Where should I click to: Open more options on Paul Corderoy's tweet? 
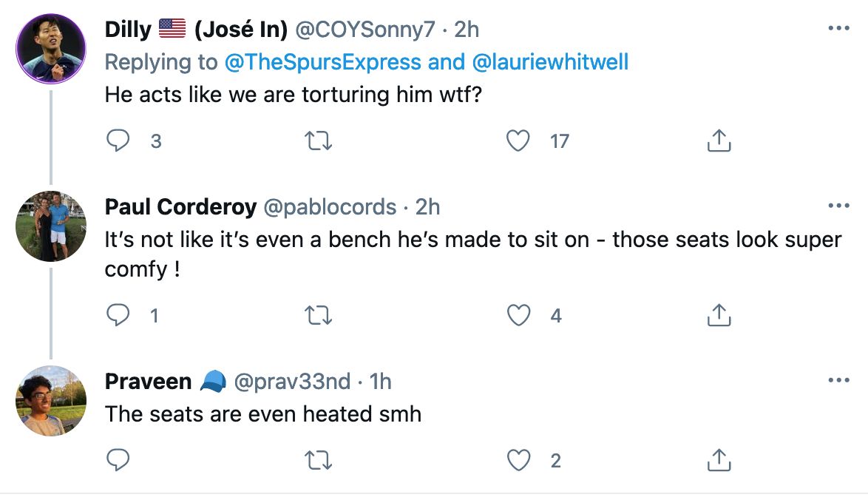[x=838, y=206]
